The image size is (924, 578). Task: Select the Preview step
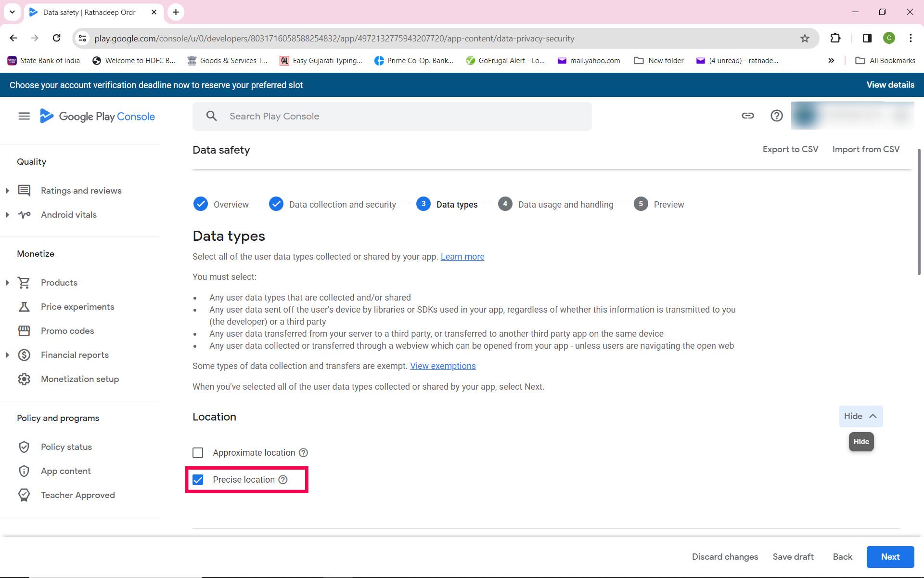(x=668, y=204)
